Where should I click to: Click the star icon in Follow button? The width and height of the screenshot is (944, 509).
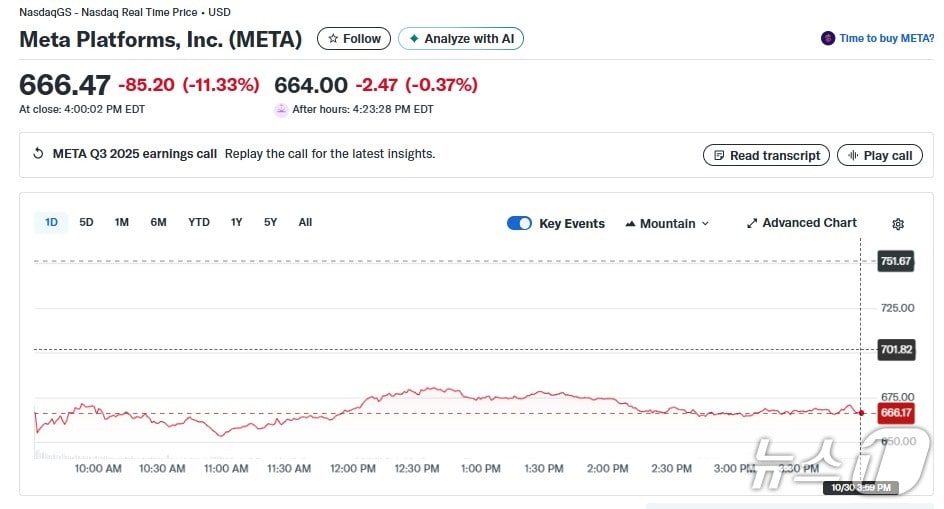pyautogui.click(x=333, y=39)
